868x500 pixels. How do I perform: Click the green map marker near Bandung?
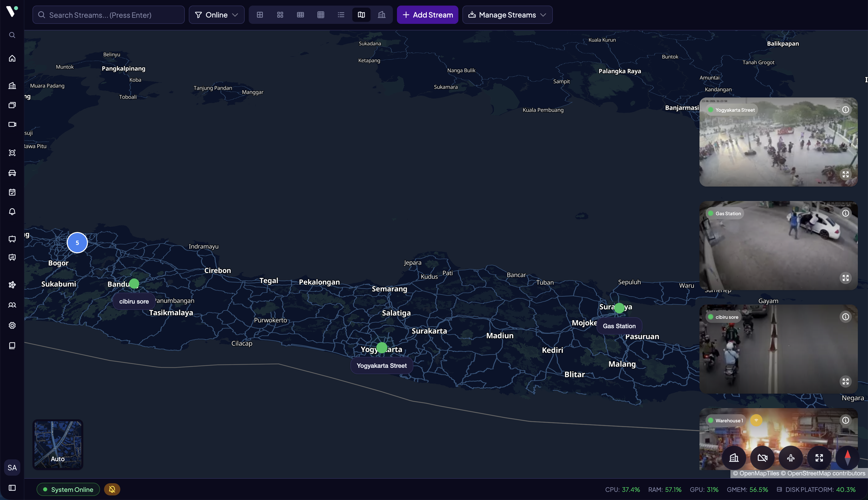tap(134, 284)
